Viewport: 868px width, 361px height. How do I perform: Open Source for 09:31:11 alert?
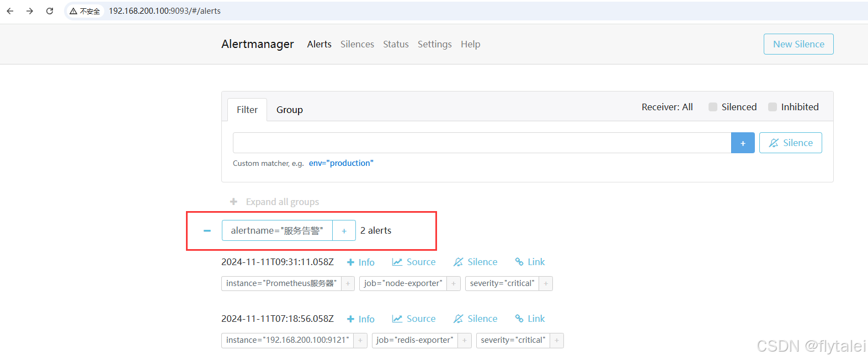414,262
